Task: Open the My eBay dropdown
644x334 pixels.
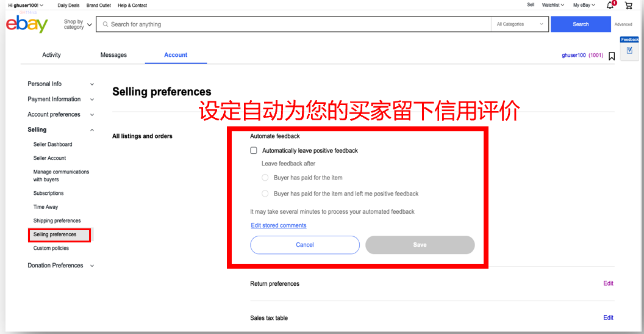Action: pos(584,5)
